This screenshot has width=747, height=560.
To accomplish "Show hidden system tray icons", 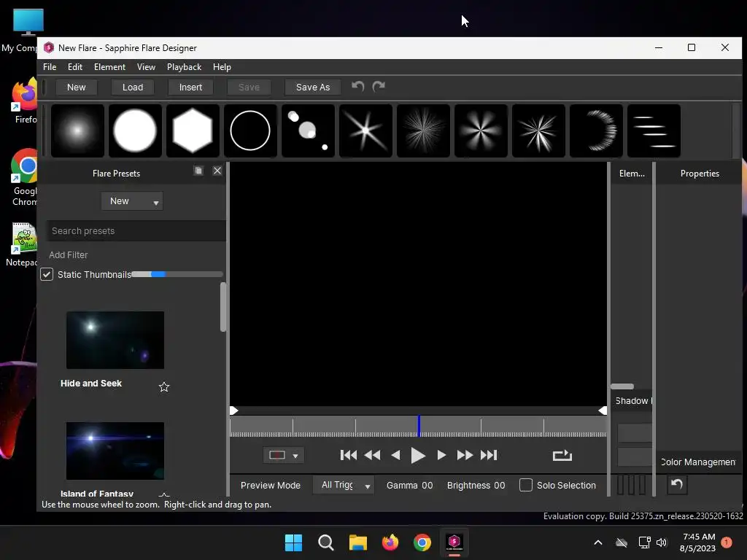I will click(x=598, y=542).
